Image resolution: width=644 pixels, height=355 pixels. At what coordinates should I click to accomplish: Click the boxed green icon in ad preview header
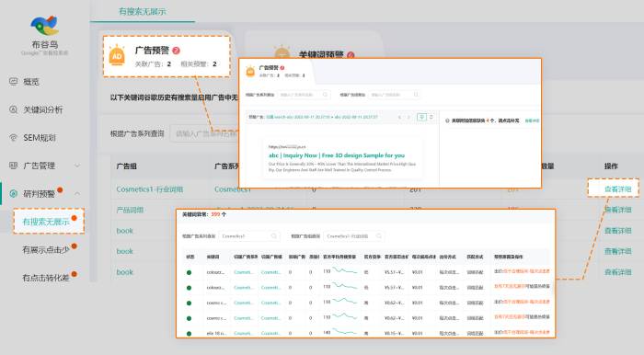[421, 117]
